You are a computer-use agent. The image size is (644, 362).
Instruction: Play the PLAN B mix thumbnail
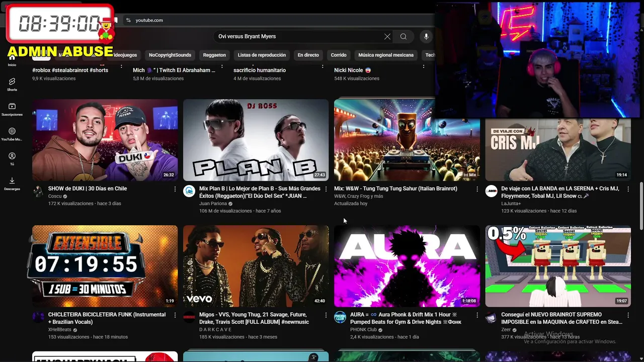256,140
